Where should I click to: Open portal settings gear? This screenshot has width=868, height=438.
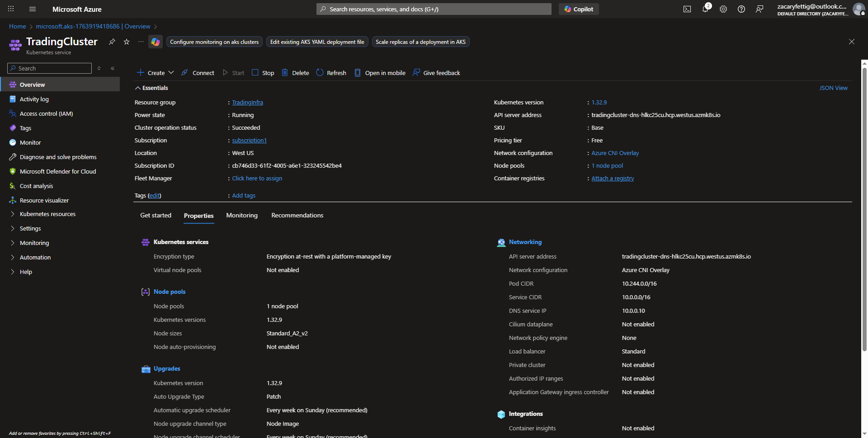point(723,9)
